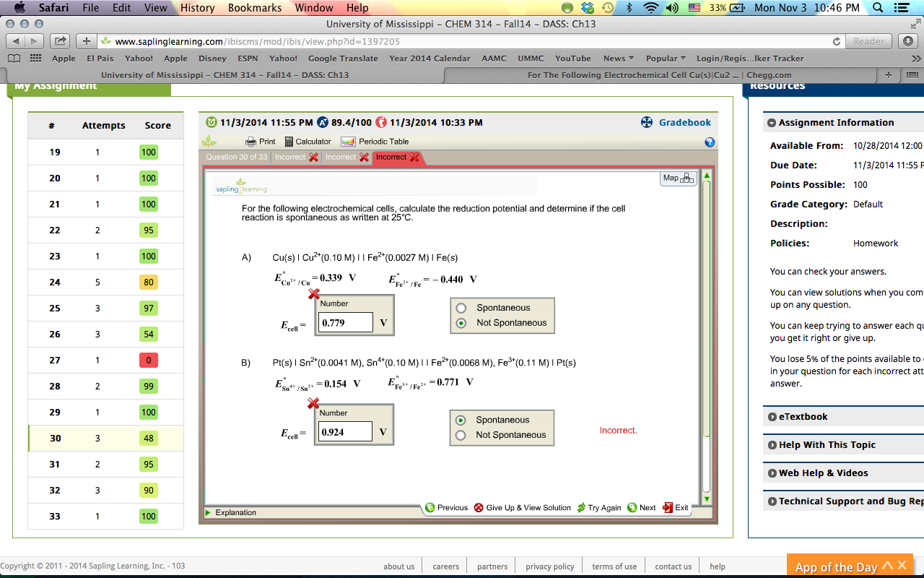This screenshot has width=924, height=578.
Task: Open the Periodic Table
Action: click(x=375, y=142)
